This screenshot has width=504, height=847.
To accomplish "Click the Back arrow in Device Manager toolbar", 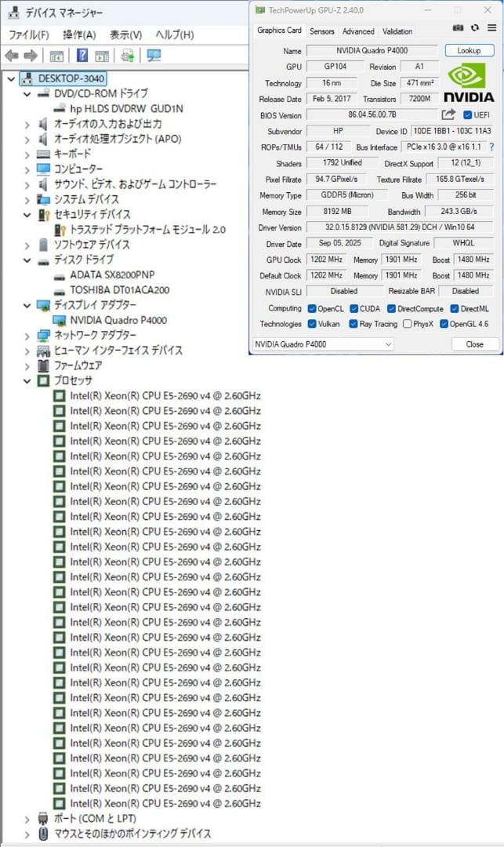I will pos(11,55).
